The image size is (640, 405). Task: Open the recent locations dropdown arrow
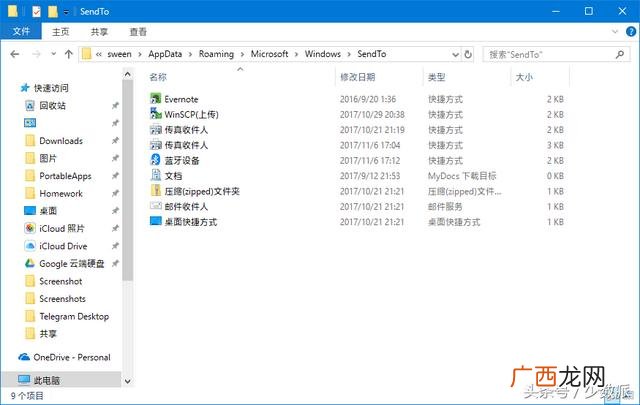[53, 54]
